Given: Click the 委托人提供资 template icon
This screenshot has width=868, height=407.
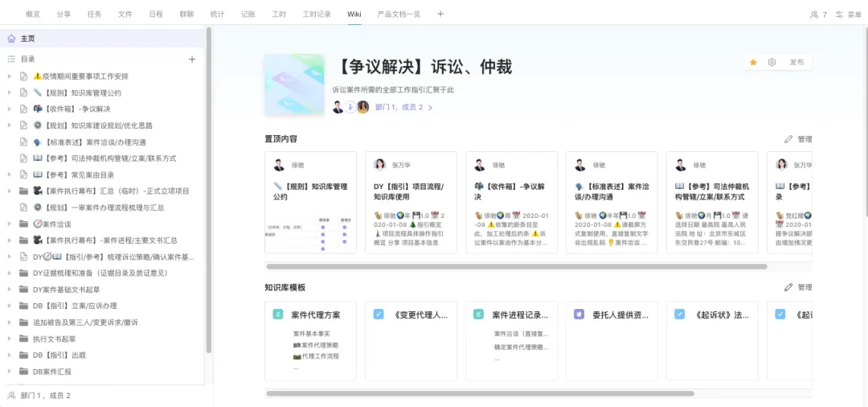Looking at the screenshot, I should click(579, 314).
